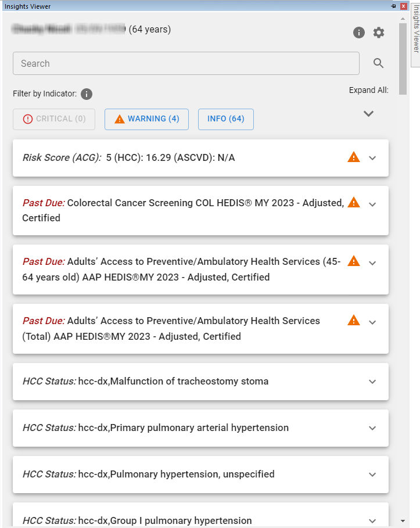Pin the Insights Viewer panel
Screen dimensions: 420x528
pos(393,6)
